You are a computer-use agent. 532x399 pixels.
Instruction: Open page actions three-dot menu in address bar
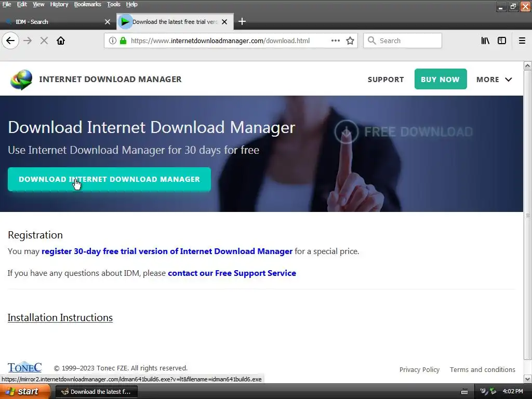[x=335, y=41]
